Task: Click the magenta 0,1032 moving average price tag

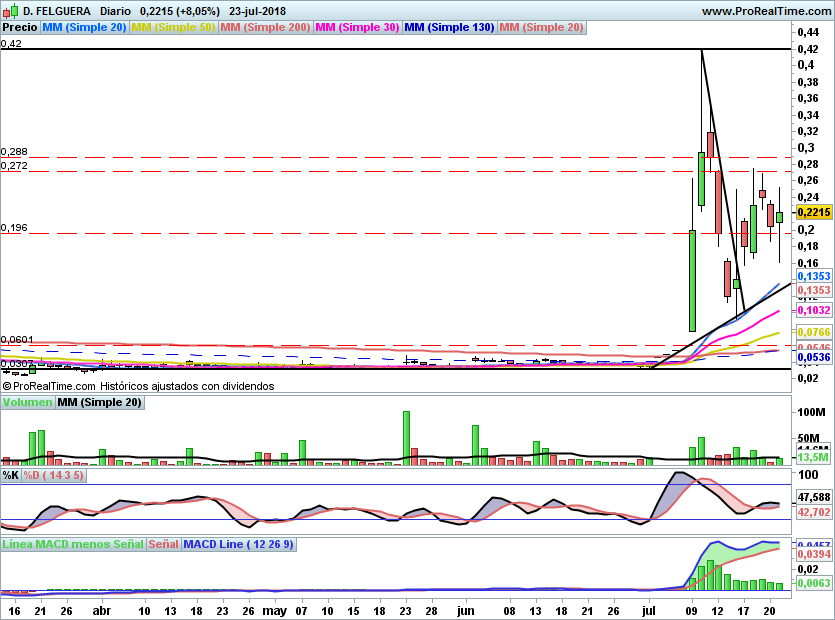Action: 814,312
